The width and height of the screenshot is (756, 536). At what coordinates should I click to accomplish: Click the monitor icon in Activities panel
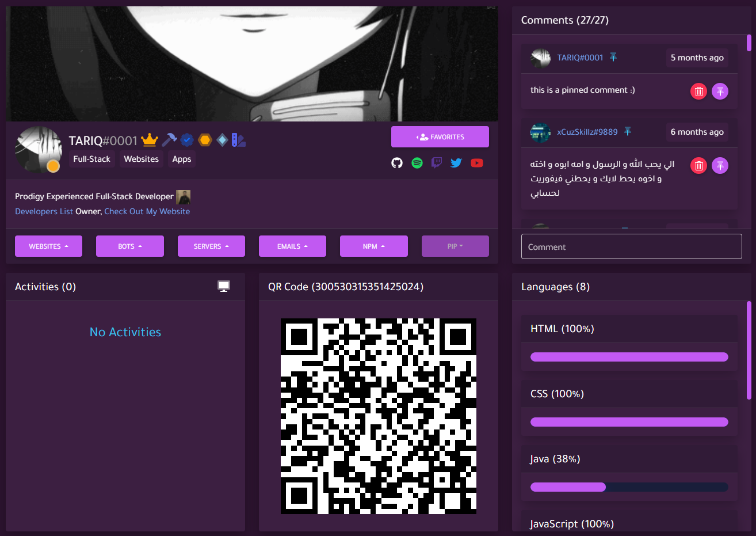click(x=224, y=286)
